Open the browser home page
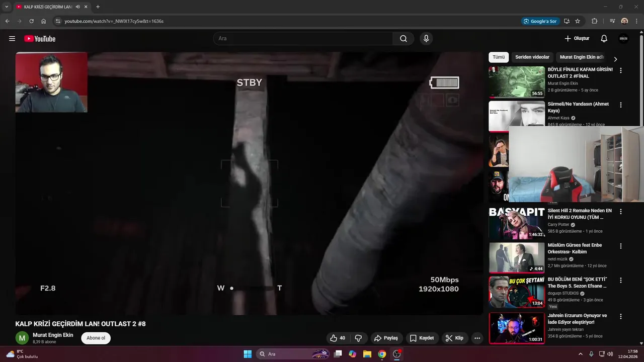The image size is (644, 362). point(44,21)
